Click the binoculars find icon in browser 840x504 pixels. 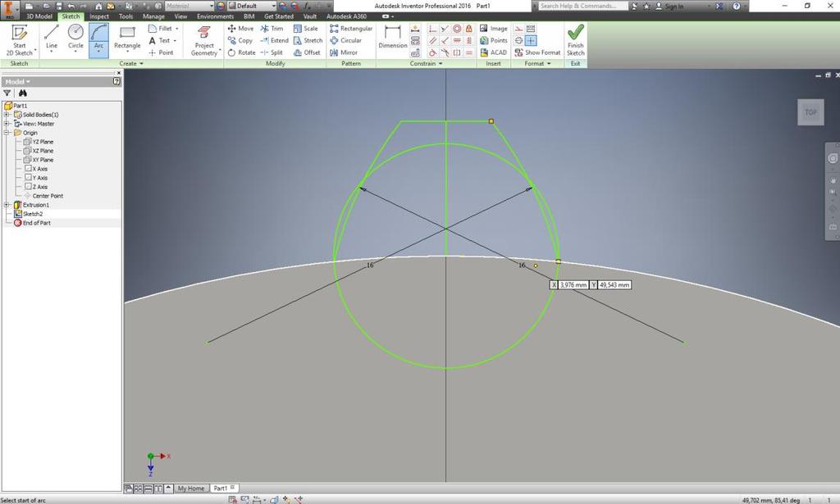[x=22, y=93]
